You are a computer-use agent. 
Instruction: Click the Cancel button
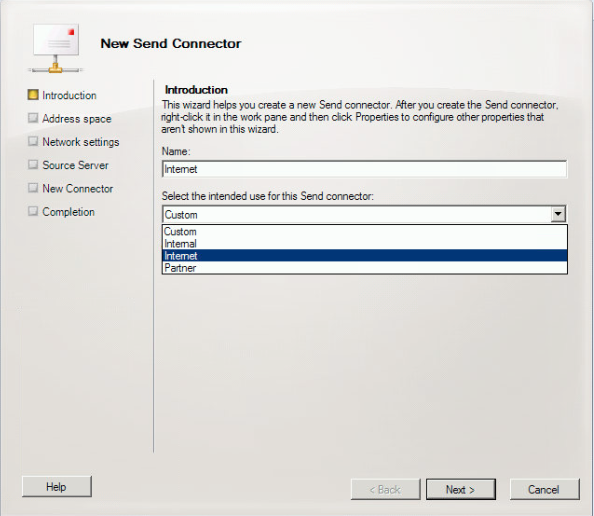544,489
